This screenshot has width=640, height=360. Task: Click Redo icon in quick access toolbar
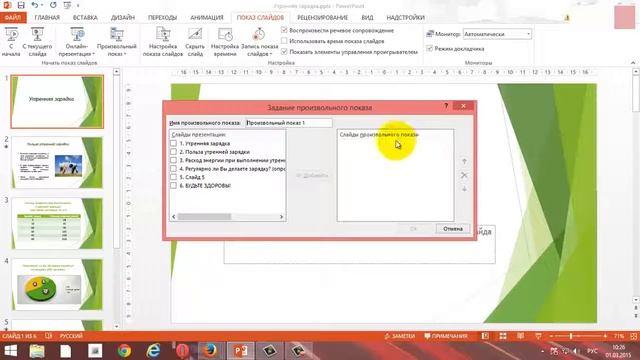coord(53,5)
